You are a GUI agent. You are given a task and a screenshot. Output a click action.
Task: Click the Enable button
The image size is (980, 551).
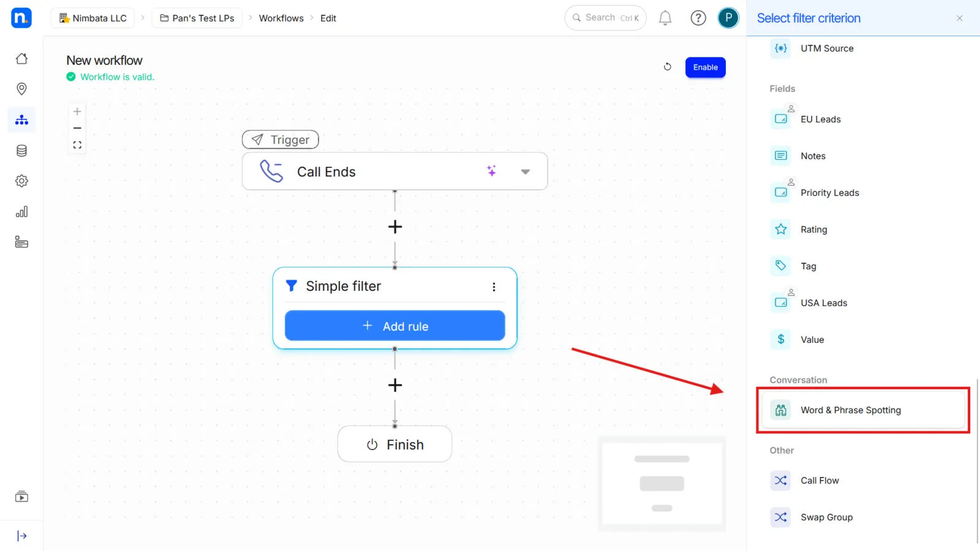(x=706, y=67)
